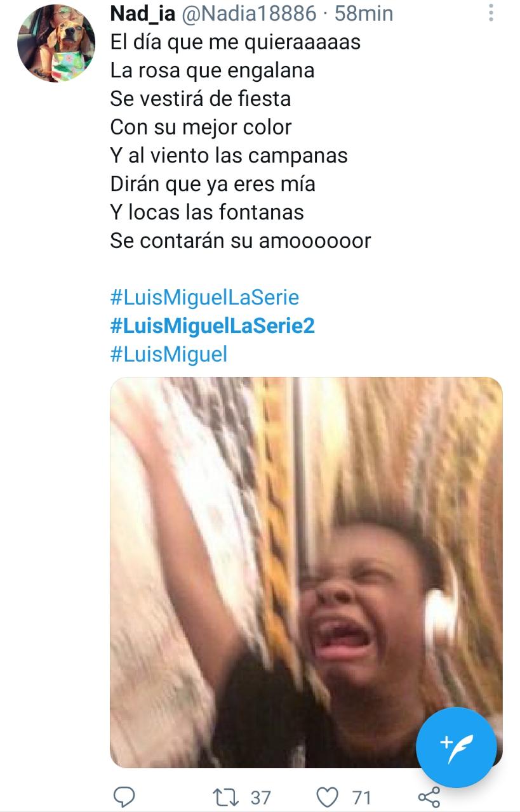Image resolution: width=520 pixels, height=812 pixels.
Task: Click the line 'Y locas las fontanas'
Action: click(207, 213)
